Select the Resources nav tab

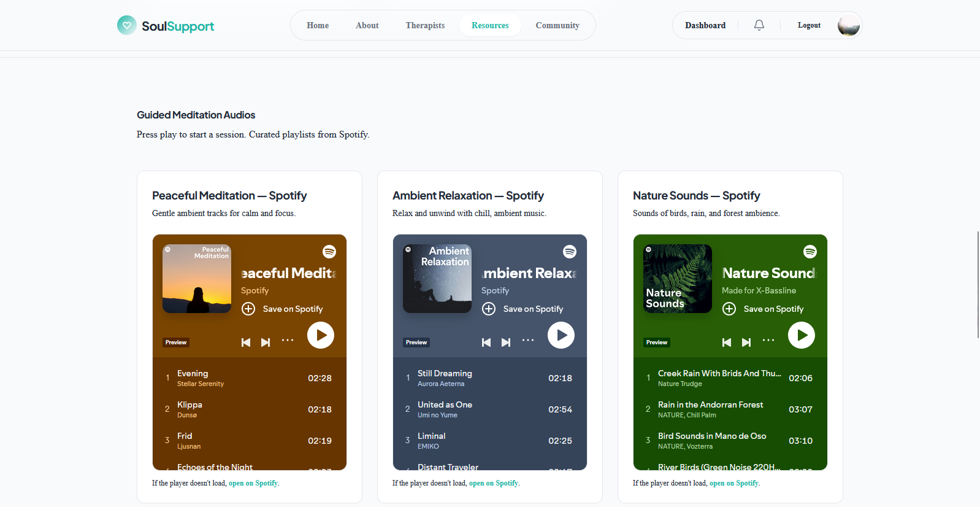point(490,25)
